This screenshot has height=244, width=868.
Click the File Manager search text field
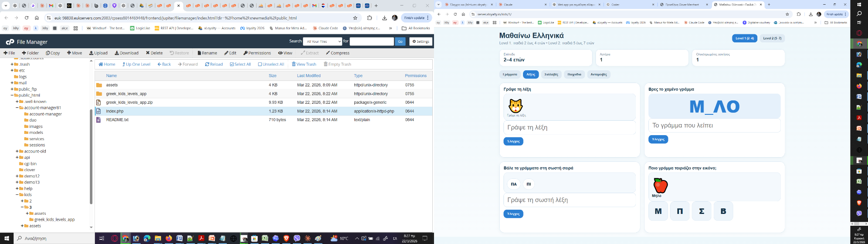coord(372,41)
